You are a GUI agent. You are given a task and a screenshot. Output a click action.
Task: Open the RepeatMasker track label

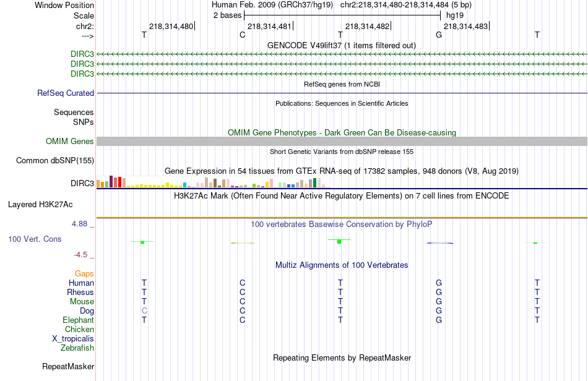68,366
